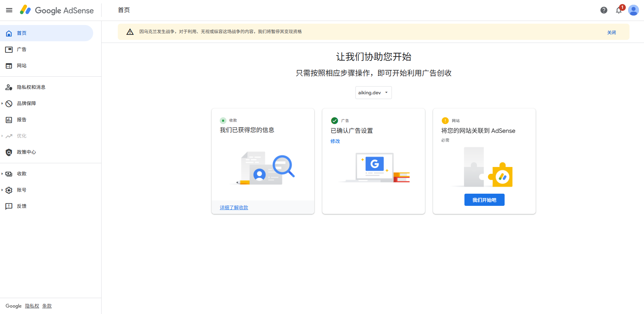Click the 优化 trend-line icon

[9, 136]
